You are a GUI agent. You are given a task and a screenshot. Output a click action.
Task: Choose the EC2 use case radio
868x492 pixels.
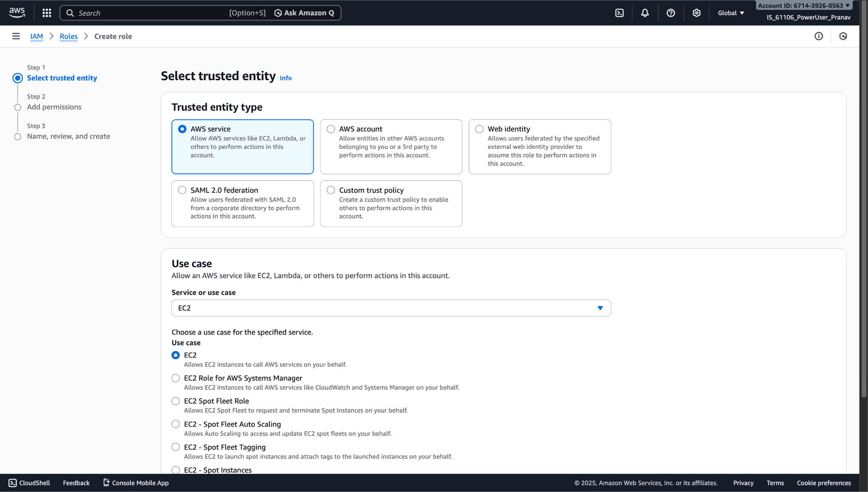pos(175,355)
